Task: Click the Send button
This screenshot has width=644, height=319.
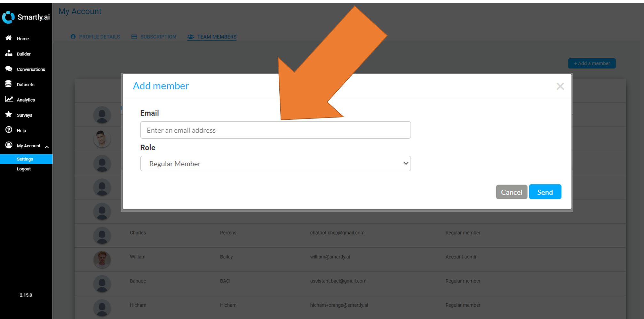Action: pyautogui.click(x=545, y=192)
